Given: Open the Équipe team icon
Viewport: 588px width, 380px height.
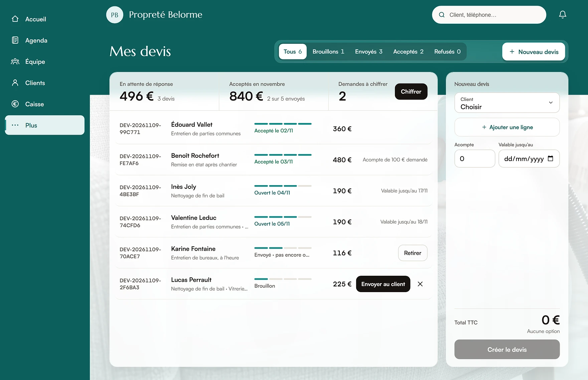Looking at the screenshot, I should [x=15, y=61].
